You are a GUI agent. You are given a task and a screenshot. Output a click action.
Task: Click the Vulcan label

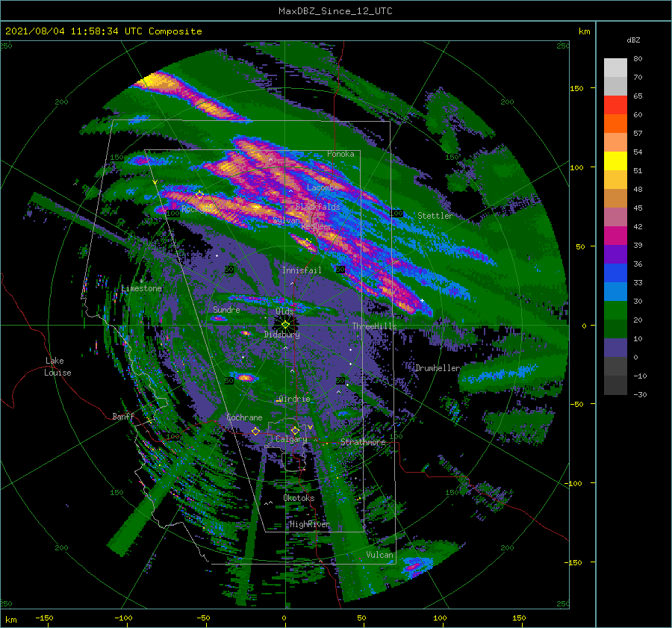tap(379, 555)
